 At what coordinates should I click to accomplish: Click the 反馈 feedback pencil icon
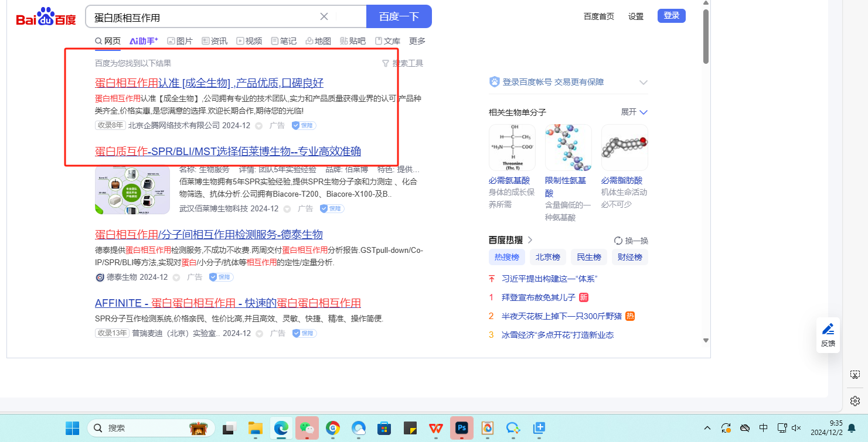(828, 330)
